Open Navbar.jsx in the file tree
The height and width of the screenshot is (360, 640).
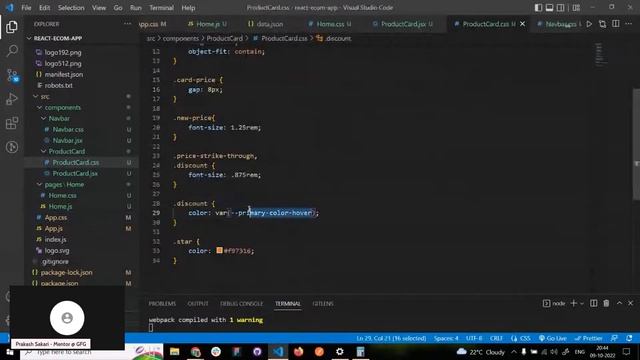(67, 140)
